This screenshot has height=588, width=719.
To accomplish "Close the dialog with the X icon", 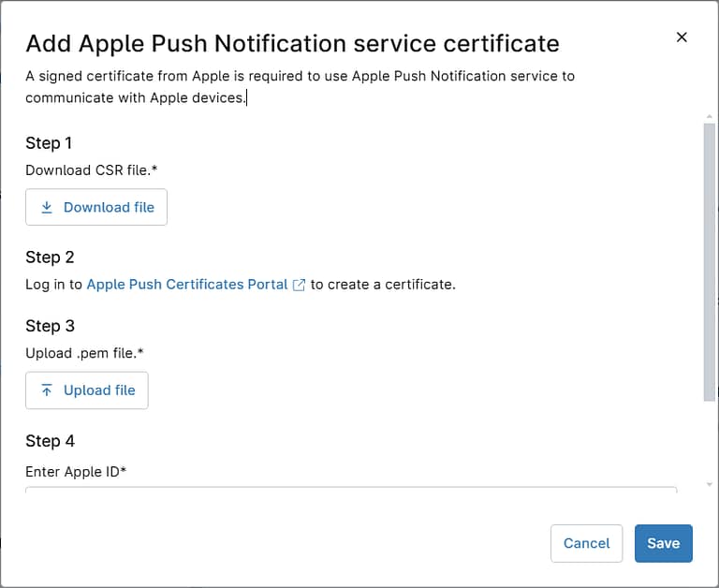I will click(x=682, y=37).
